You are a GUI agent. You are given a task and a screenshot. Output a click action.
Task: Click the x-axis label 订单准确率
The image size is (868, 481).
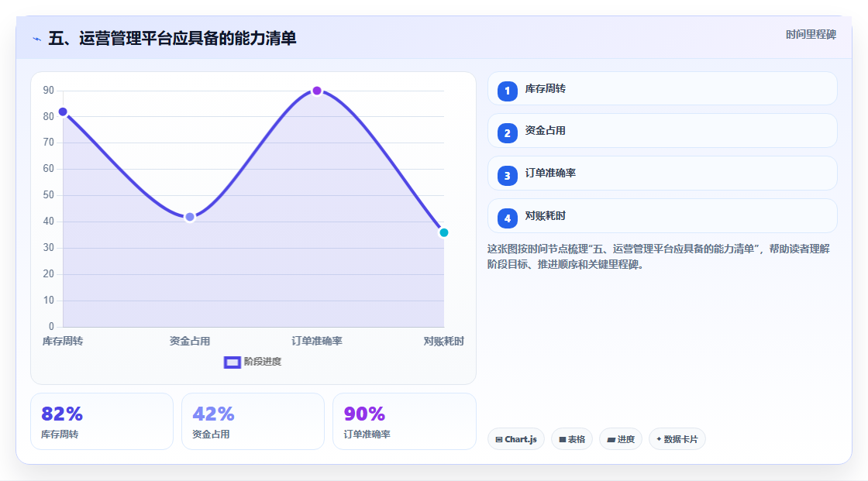(317, 342)
